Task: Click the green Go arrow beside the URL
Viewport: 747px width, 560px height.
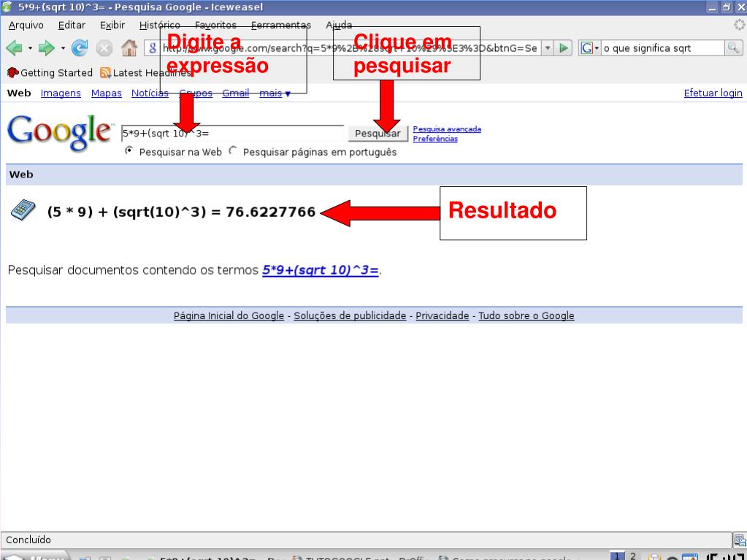Action: click(564, 48)
